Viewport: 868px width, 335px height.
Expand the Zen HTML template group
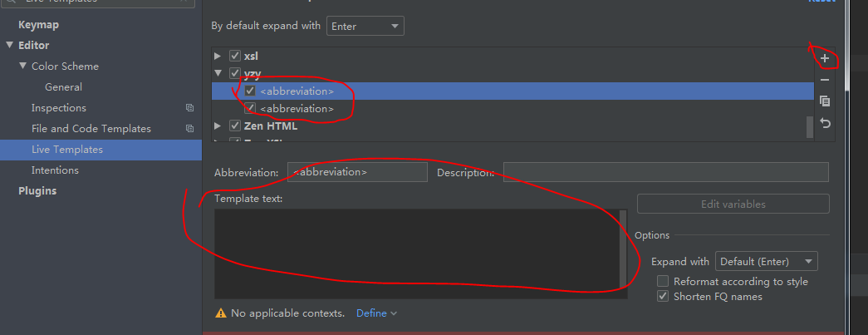tap(218, 126)
